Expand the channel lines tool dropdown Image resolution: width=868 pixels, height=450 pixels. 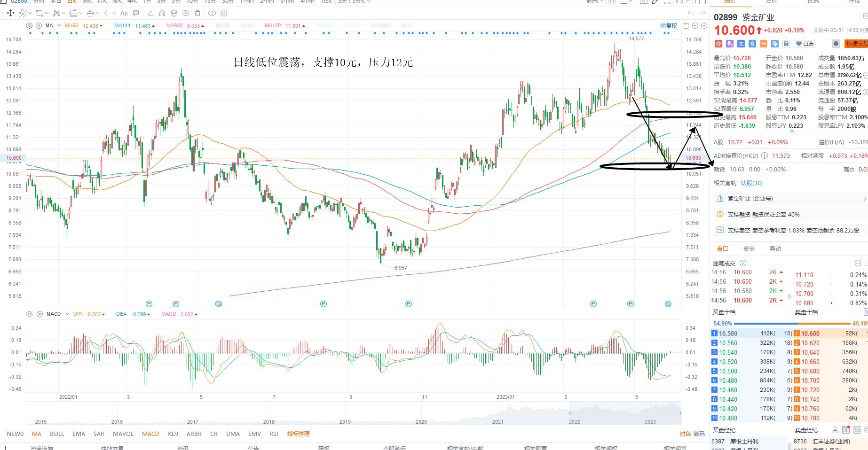(80, 13)
